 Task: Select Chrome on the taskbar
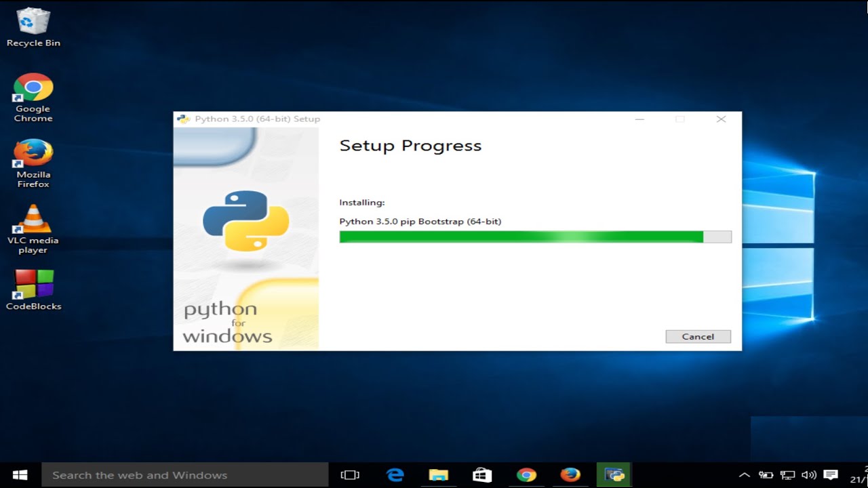[x=526, y=474]
